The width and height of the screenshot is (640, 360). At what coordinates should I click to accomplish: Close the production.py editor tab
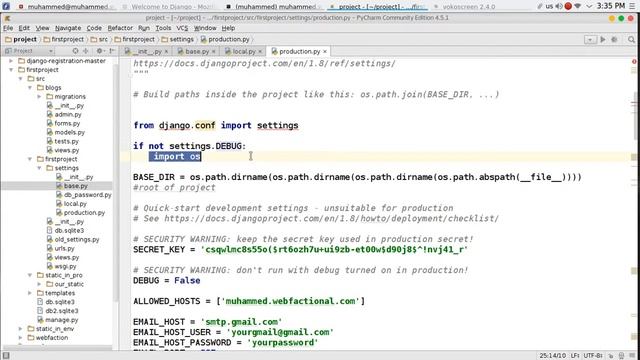(325, 51)
